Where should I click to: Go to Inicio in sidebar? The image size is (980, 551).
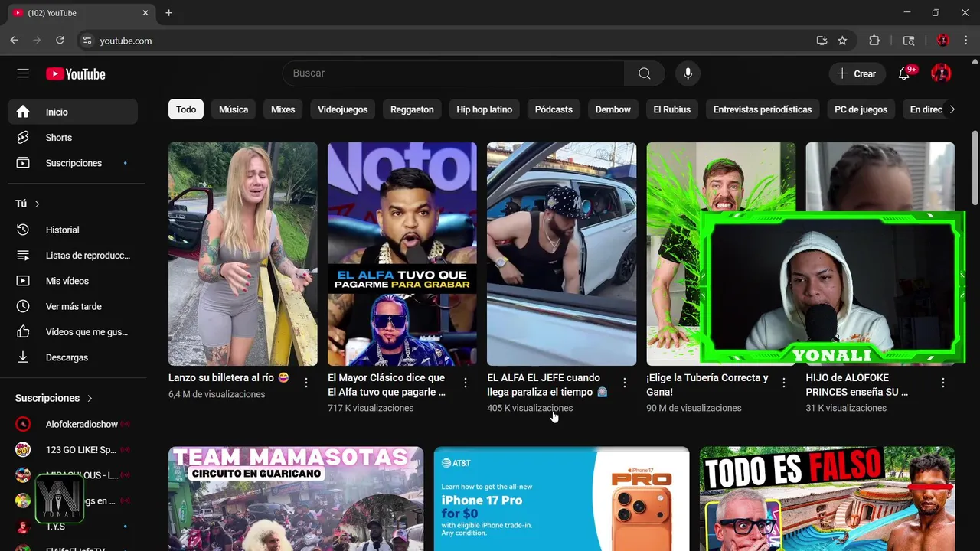[73, 112]
